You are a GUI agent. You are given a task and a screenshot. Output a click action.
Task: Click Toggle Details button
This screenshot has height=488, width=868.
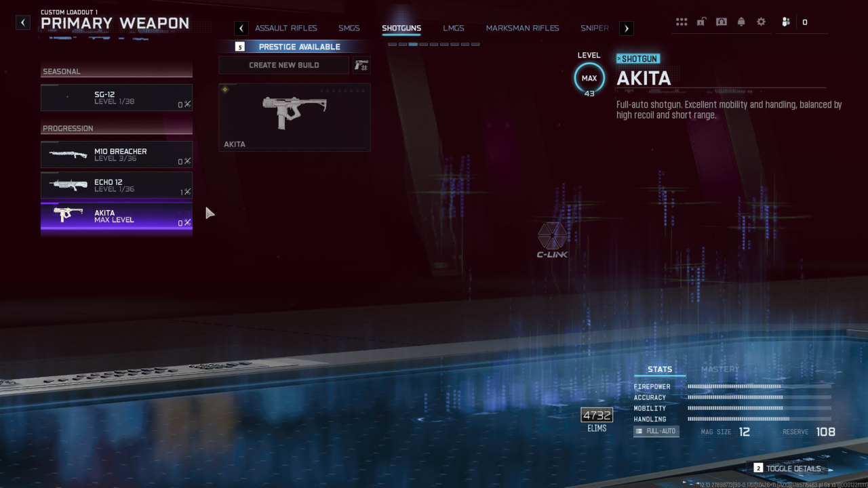pyautogui.click(x=793, y=468)
